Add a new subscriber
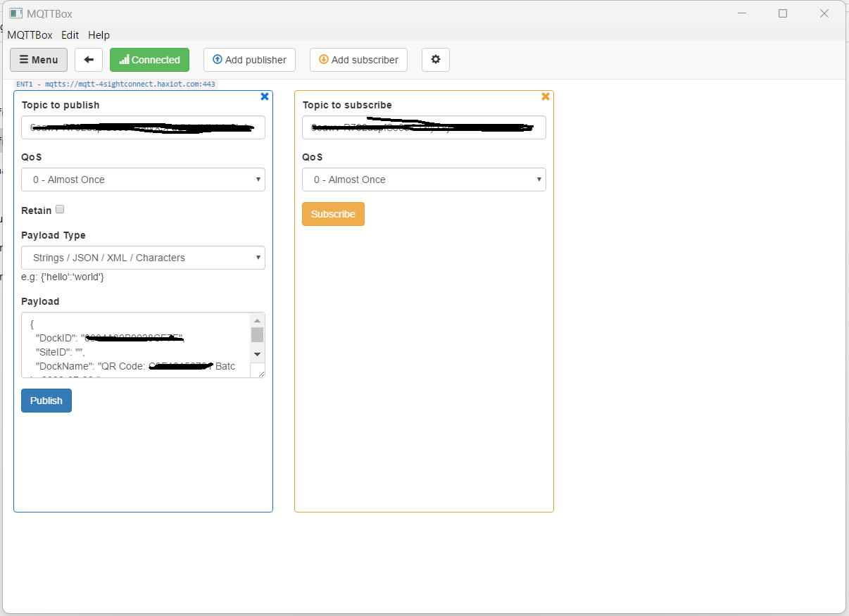Image resolution: width=849 pixels, height=616 pixels. (358, 60)
